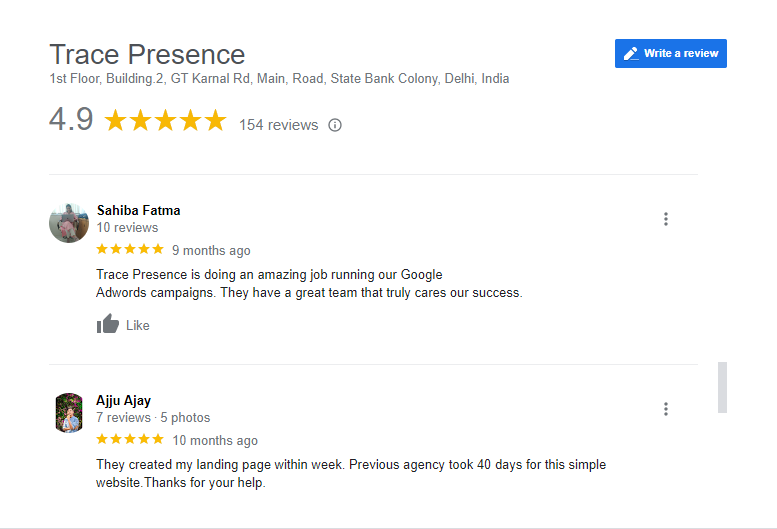The height and width of the screenshot is (529, 777).
Task: Click the five stars on Sahiba Fatma's review
Action: tap(130, 249)
